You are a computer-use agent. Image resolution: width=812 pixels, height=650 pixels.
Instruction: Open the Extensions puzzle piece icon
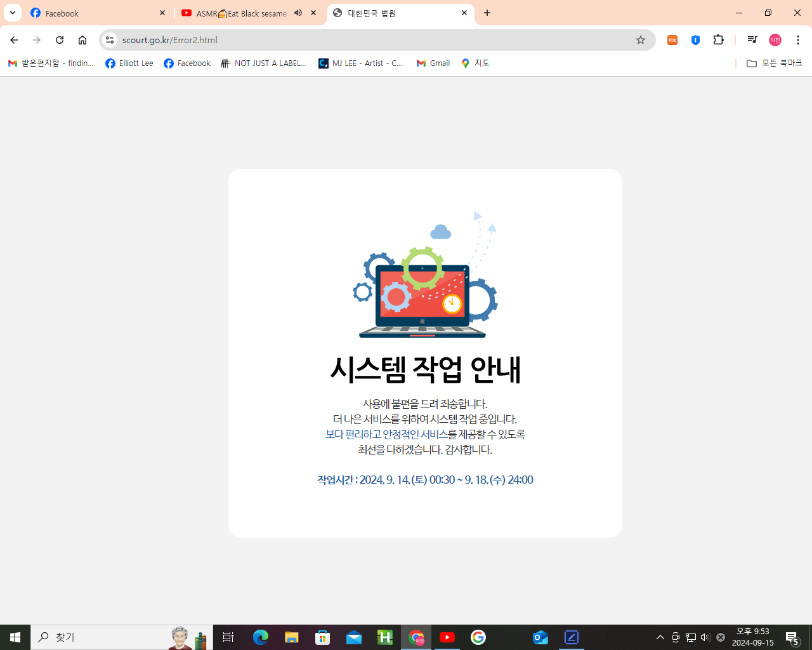[x=718, y=39]
